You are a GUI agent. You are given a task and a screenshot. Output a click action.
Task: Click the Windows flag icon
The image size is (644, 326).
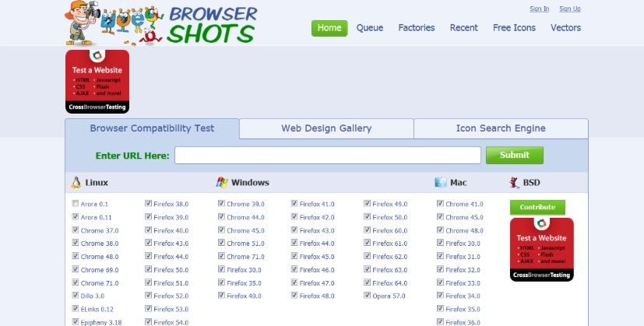click(x=222, y=183)
